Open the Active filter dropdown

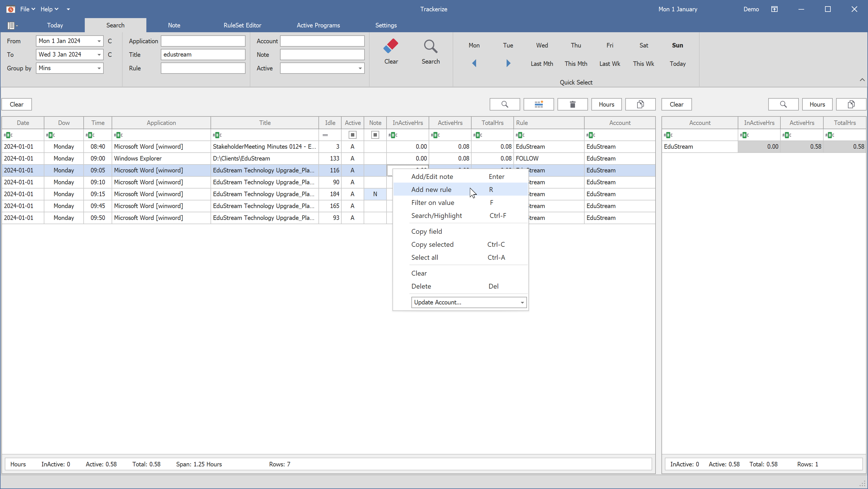(x=360, y=68)
